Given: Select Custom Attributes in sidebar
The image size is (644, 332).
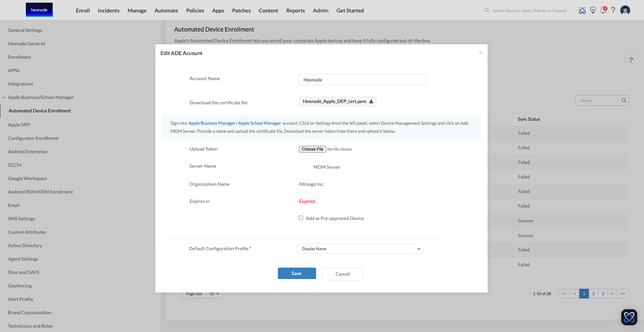Looking at the screenshot, I should tap(27, 232).
